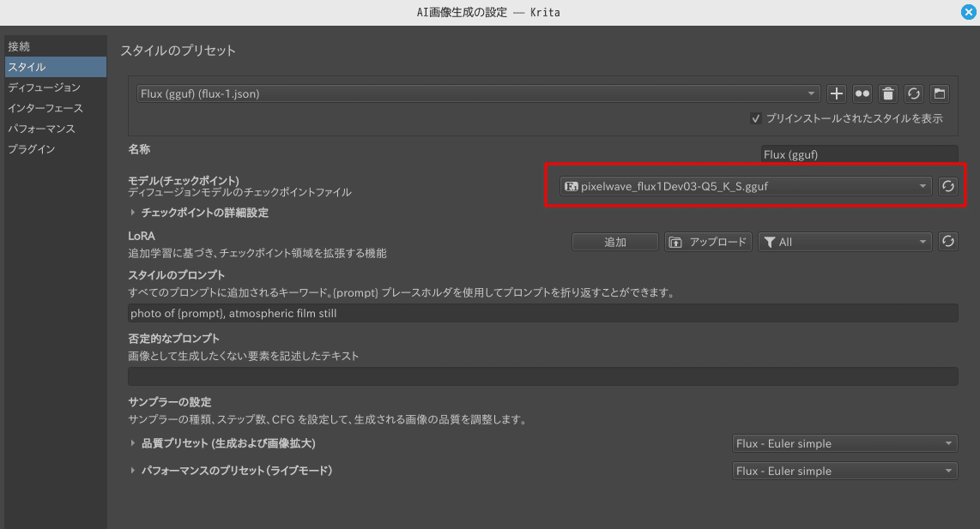
Task: Open the 接続 settings page
Action: 56,46
